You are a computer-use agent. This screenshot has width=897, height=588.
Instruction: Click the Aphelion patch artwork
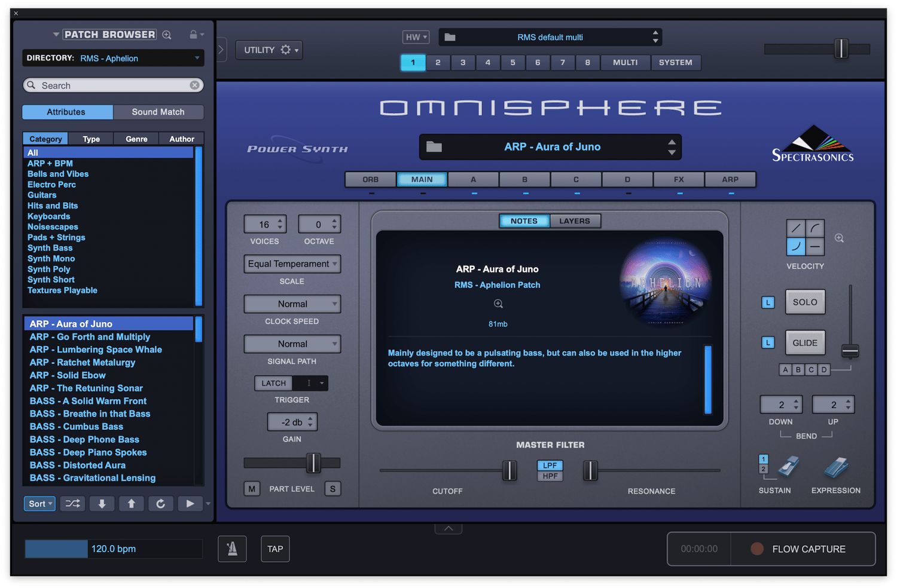[x=666, y=282]
